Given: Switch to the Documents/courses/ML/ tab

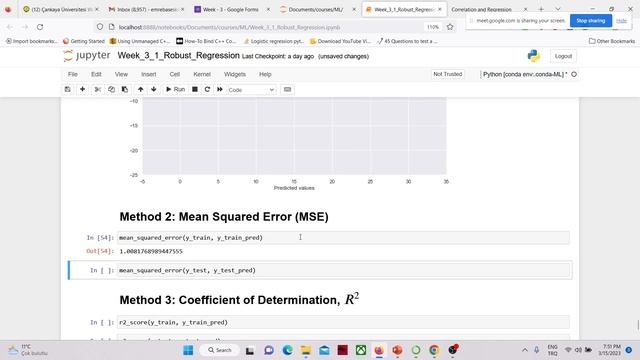Looking at the screenshot, I should coord(317,9).
